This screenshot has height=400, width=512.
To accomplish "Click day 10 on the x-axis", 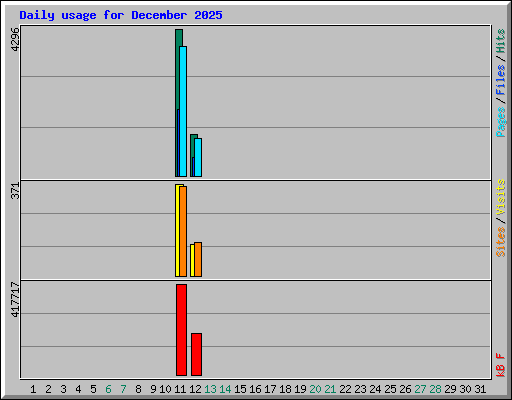I will point(165,389).
